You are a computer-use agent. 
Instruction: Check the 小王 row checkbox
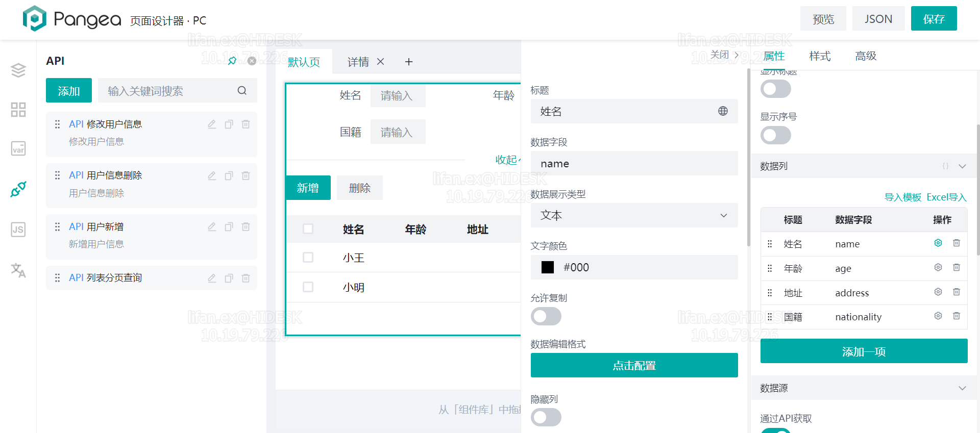coord(308,258)
